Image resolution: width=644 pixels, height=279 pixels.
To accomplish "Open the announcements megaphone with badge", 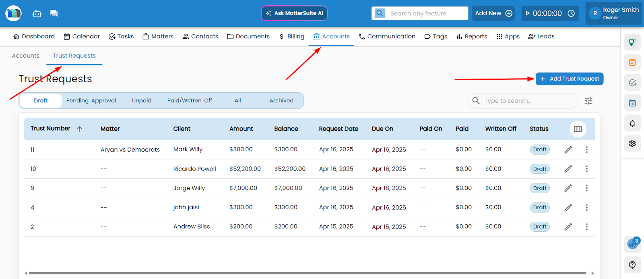I will 632,244.
